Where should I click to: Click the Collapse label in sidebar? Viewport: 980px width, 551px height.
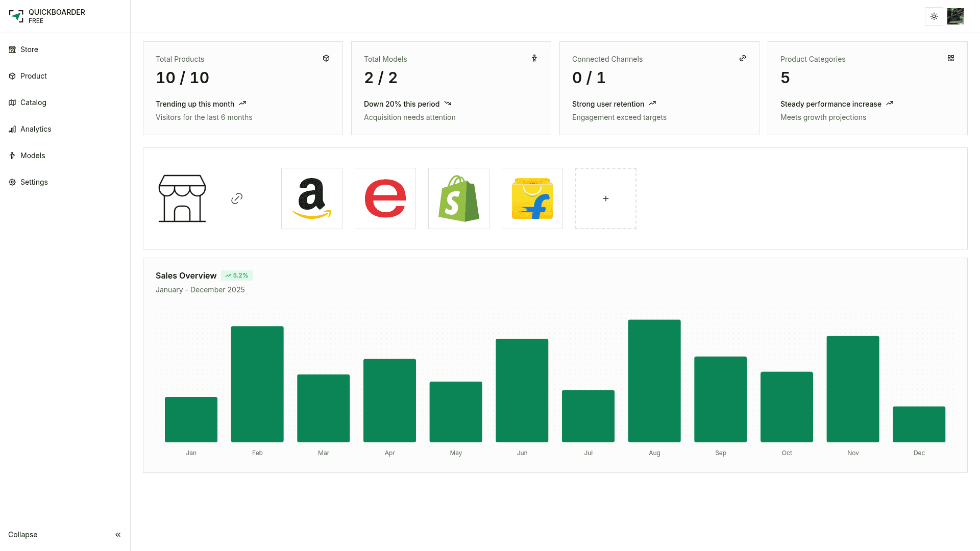tap(23, 535)
